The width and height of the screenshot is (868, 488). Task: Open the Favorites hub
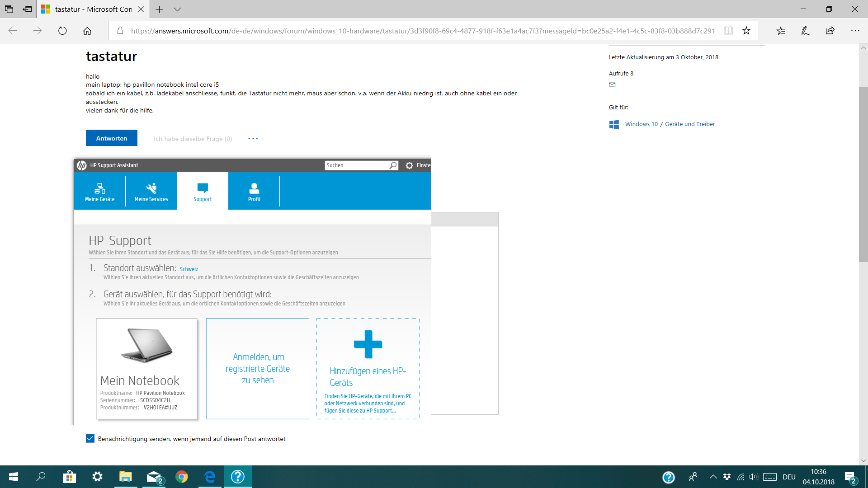pyautogui.click(x=781, y=31)
